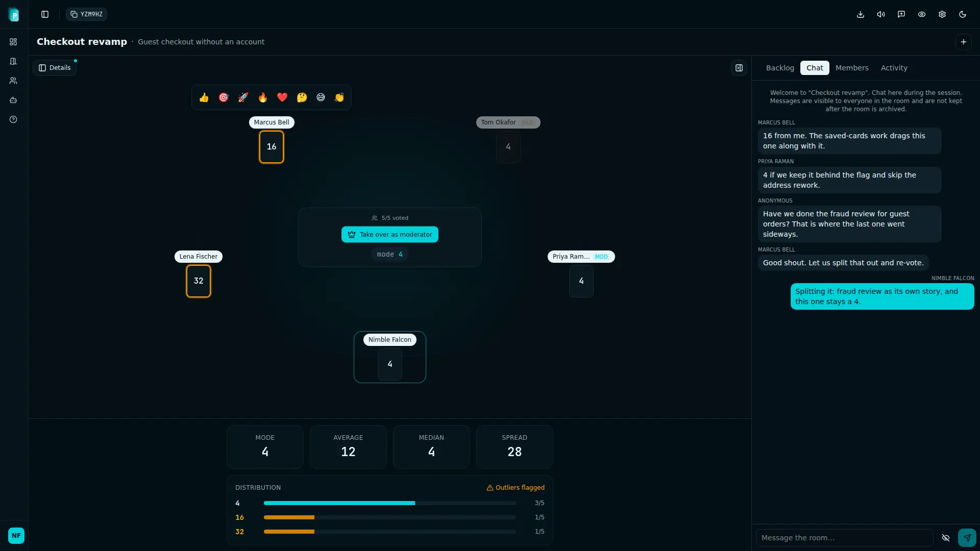This screenshot has width=980, height=551.
Task: Open the settings gear icon
Action: (942, 14)
